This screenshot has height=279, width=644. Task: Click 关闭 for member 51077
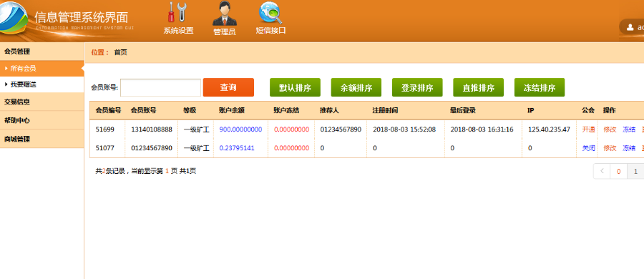point(589,148)
